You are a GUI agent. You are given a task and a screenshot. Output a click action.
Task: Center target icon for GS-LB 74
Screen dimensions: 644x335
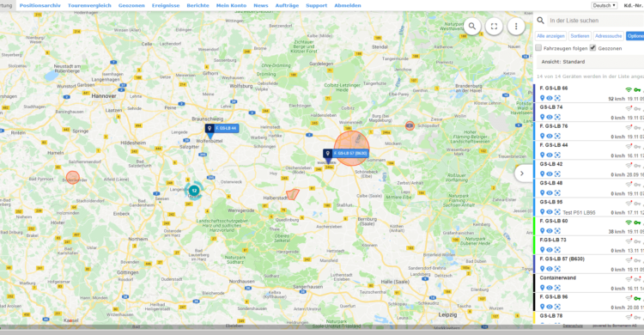pyautogui.click(x=557, y=117)
